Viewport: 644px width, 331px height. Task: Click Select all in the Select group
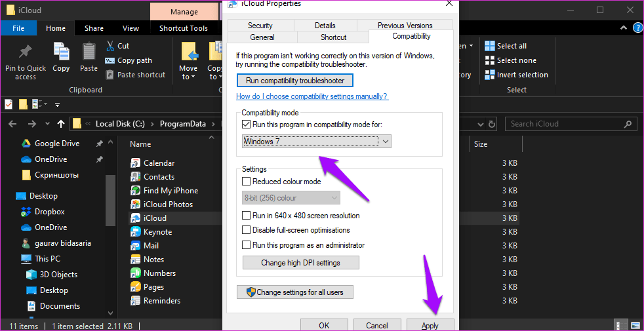click(x=506, y=46)
